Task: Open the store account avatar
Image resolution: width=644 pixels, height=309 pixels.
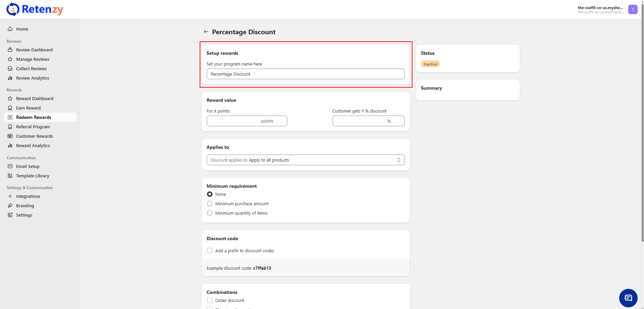Action: (633, 9)
